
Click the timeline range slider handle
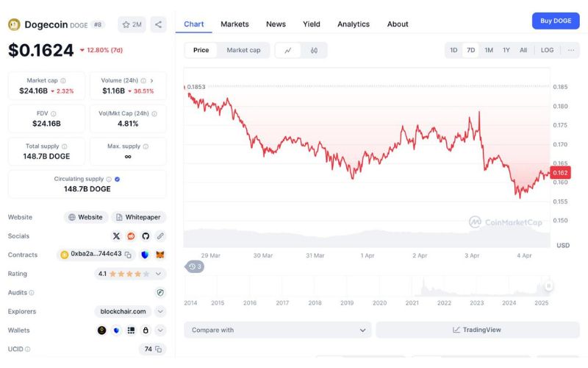click(x=548, y=286)
